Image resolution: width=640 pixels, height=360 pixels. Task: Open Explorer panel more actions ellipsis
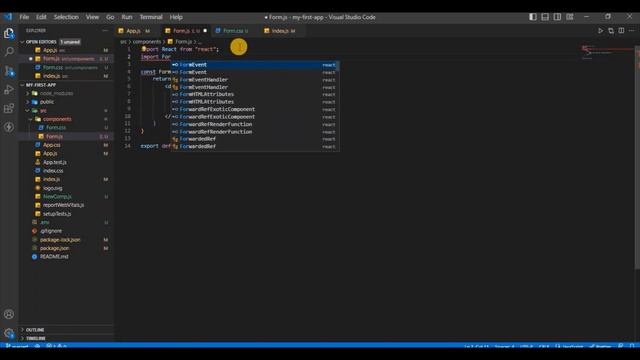pos(105,31)
